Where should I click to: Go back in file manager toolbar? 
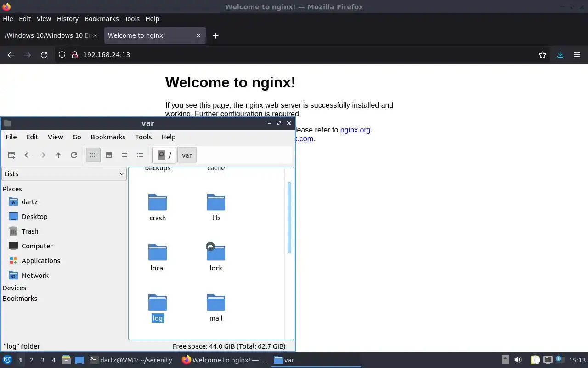coord(27,155)
